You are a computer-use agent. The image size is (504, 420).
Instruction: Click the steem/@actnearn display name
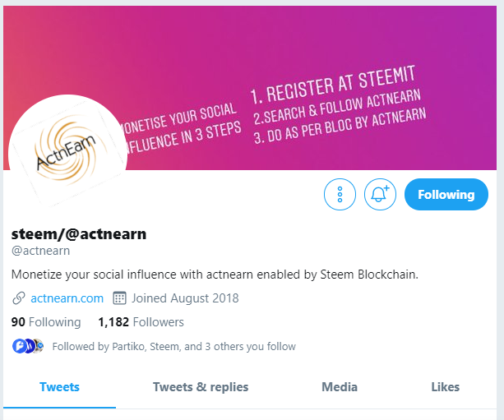pos(79,233)
